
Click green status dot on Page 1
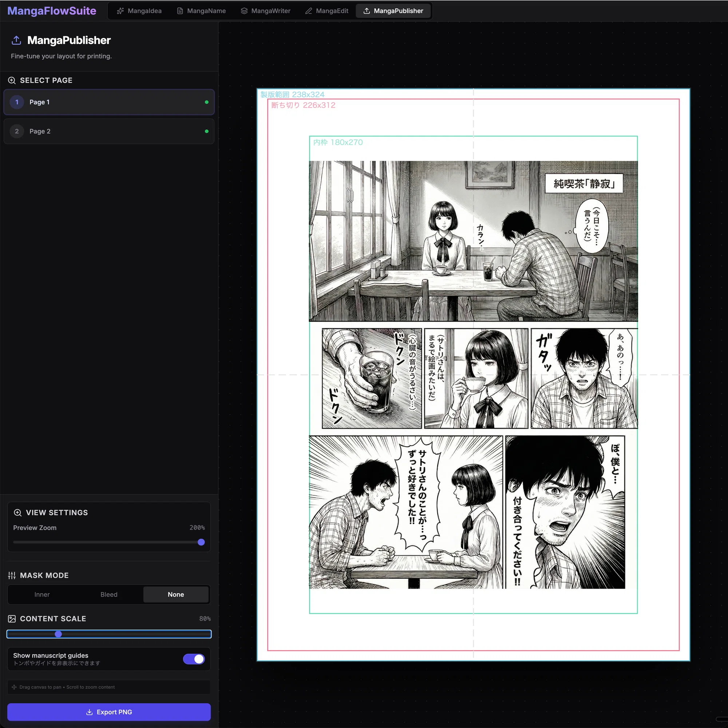206,102
